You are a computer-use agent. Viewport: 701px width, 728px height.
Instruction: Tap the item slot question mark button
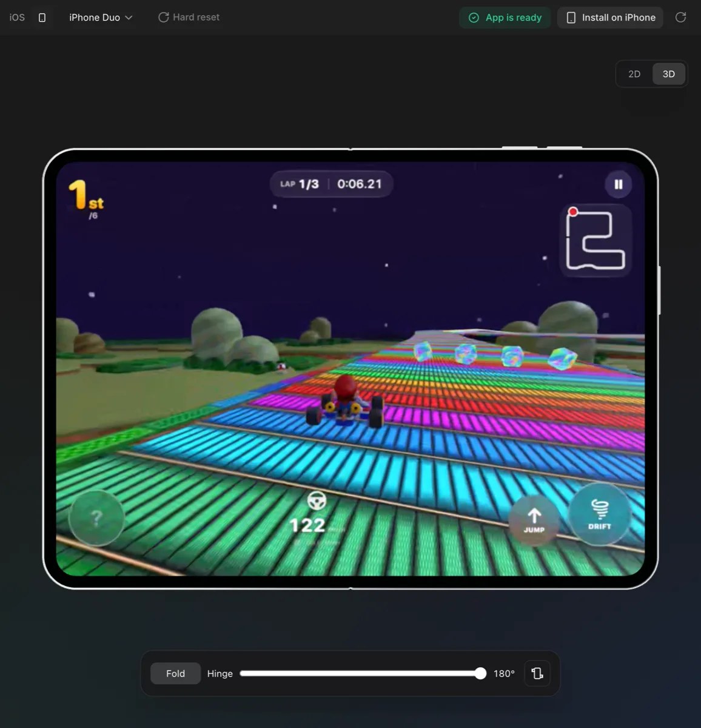96,518
